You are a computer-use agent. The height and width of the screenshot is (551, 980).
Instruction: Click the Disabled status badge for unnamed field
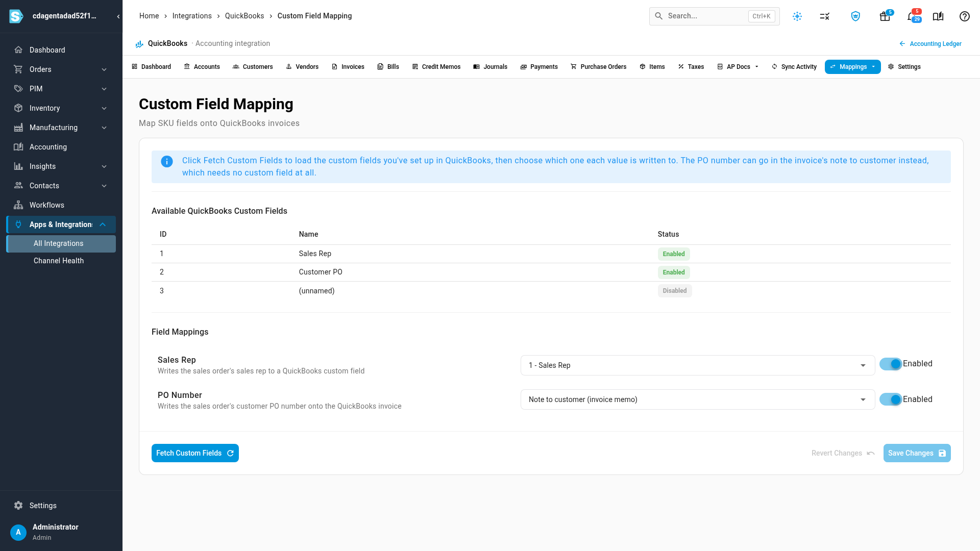pos(674,291)
